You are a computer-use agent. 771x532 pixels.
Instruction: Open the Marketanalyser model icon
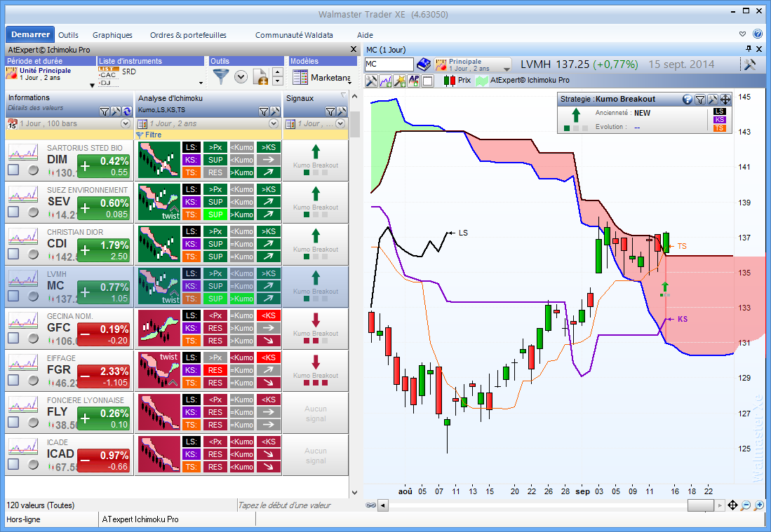[300, 78]
